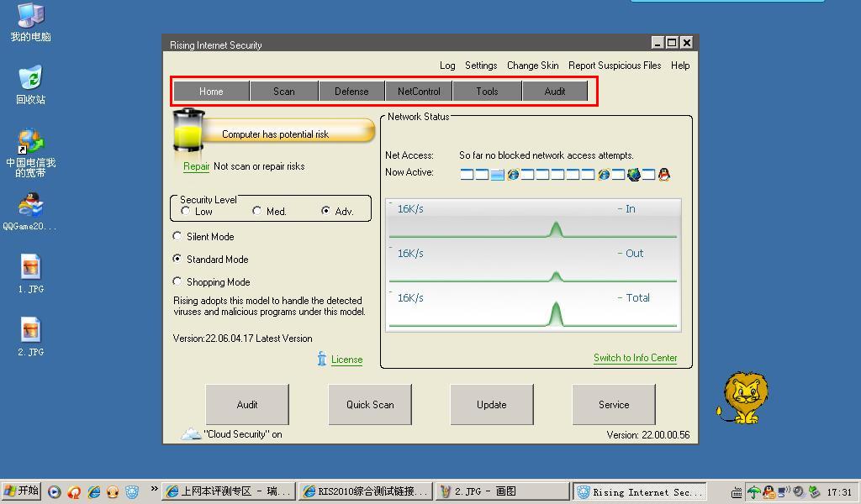Screen dimensions: 861x504
Task: Click the Total traffic graph
Action: pos(532,309)
